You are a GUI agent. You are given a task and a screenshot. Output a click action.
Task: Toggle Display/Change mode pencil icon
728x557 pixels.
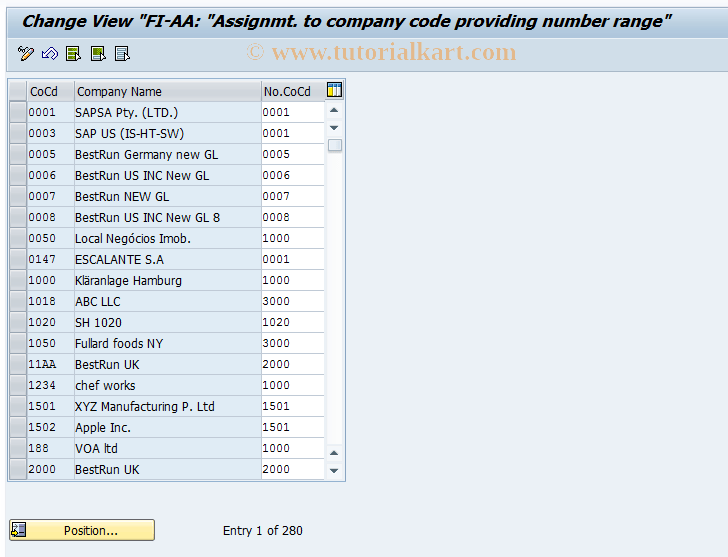pyautogui.click(x=26, y=53)
